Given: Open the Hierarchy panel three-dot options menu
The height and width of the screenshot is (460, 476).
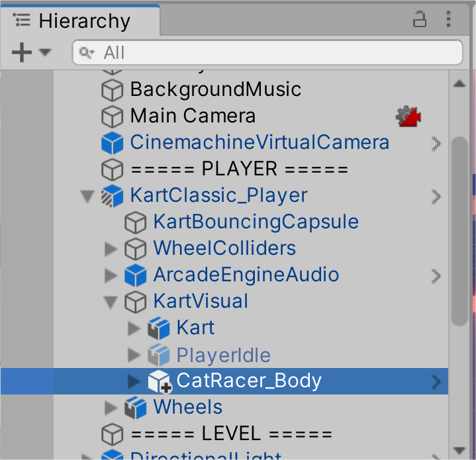Looking at the screenshot, I should coord(448,19).
